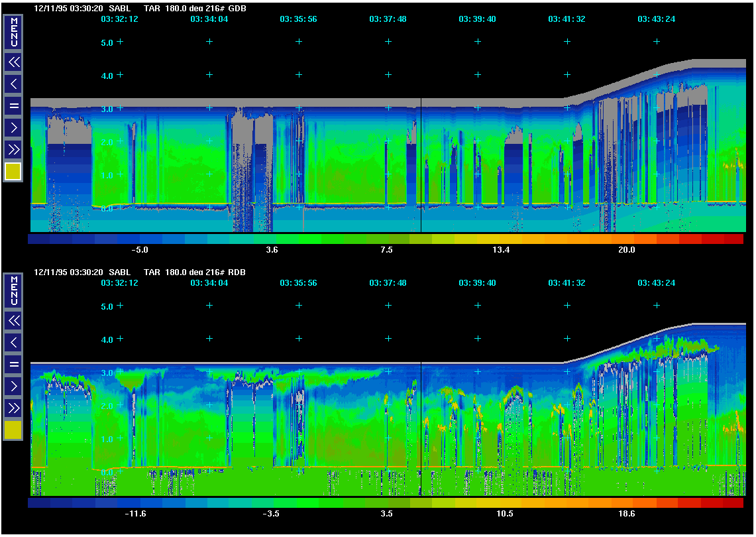
Task: Click the 5.0 altitude label in top plot
Action: (x=106, y=42)
